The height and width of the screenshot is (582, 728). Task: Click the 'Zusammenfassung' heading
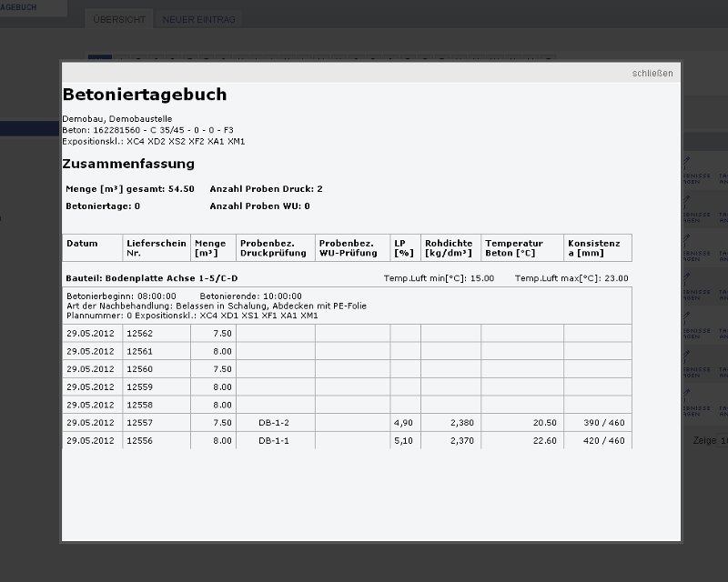coord(128,164)
